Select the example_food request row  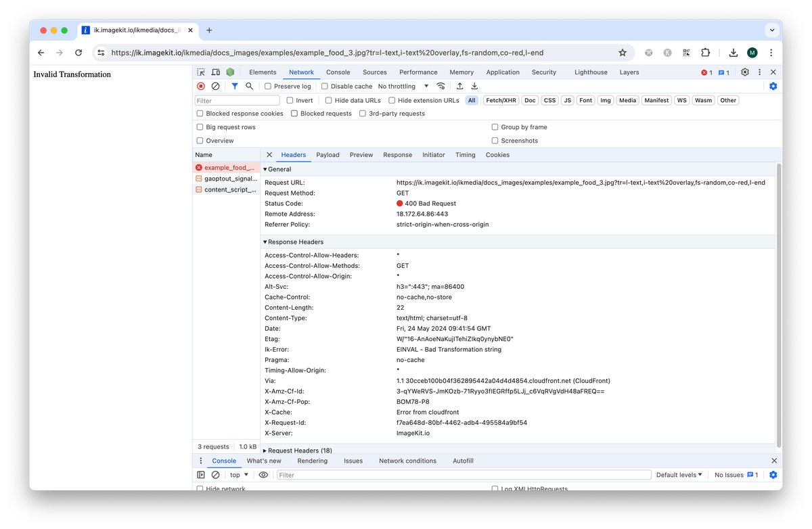click(226, 168)
